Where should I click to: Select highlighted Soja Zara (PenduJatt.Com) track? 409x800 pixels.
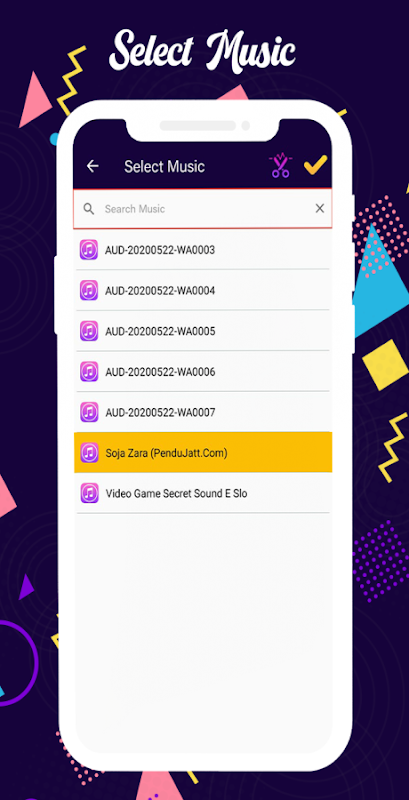pos(203,453)
